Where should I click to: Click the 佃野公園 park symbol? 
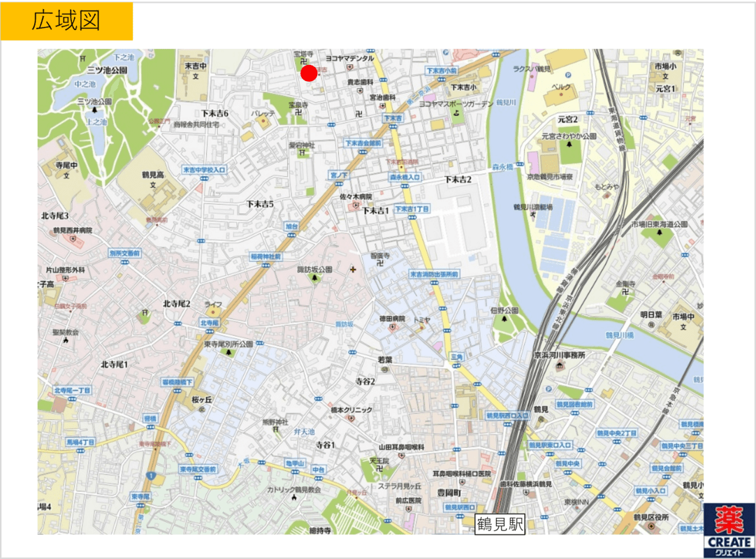pos(503,320)
